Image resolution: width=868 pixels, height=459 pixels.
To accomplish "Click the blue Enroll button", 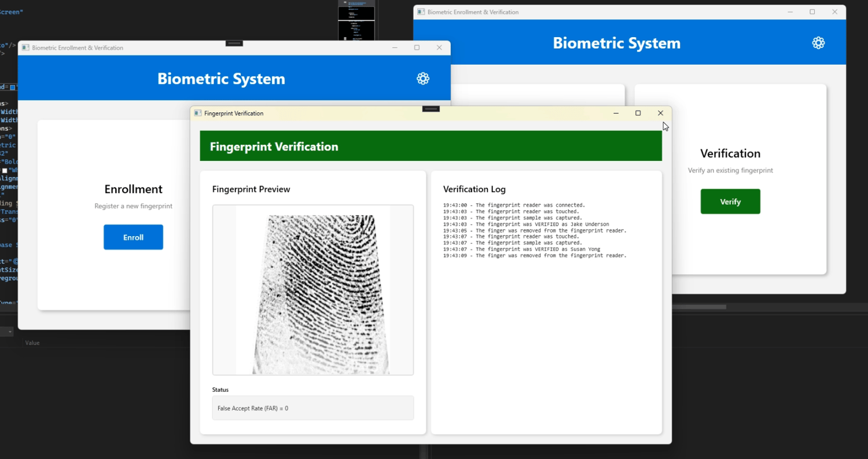I will click(133, 237).
